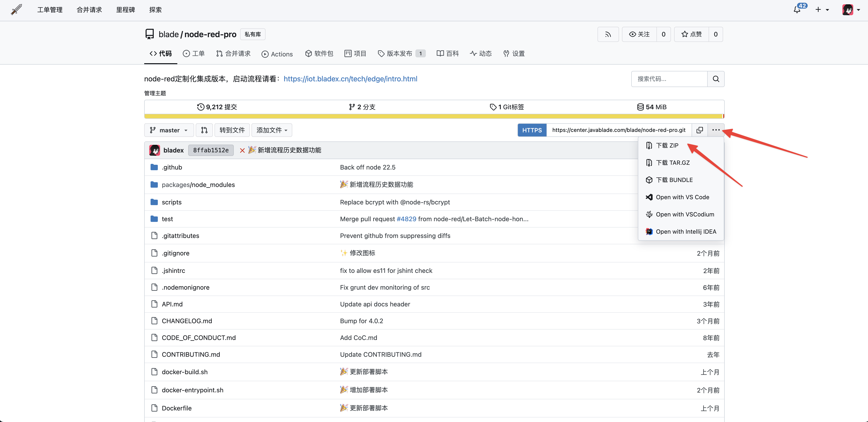Image resolution: width=868 pixels, height=422 pixels.
Task: Open notifications bell icon
Action: tap(797, 10)
